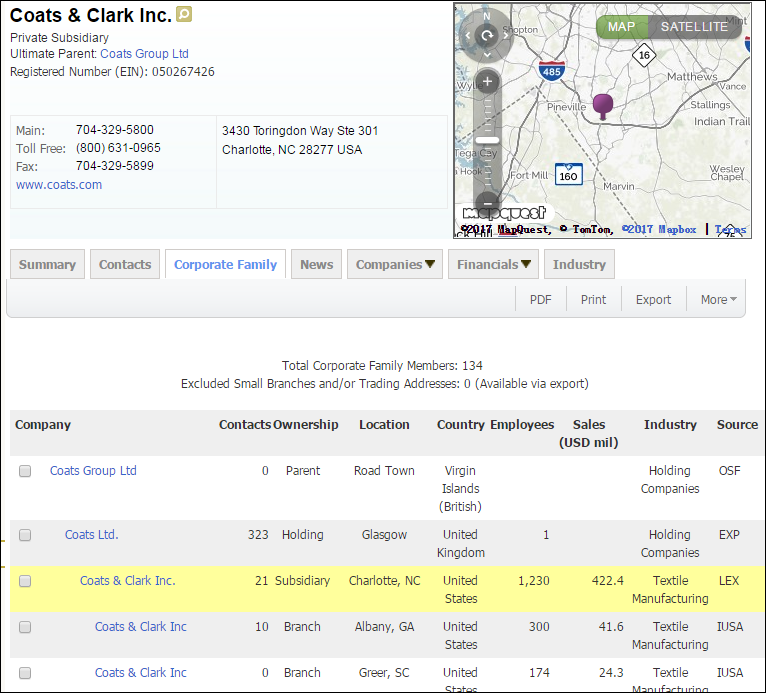Click the map zoom slider handle
This screenshot has width=767, height=693.
point(487,140)
